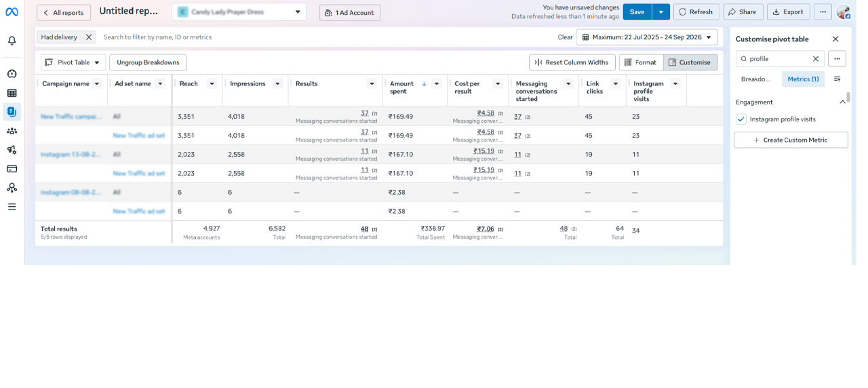
Task: Clear the profile search text
Action: pos(816,59)
